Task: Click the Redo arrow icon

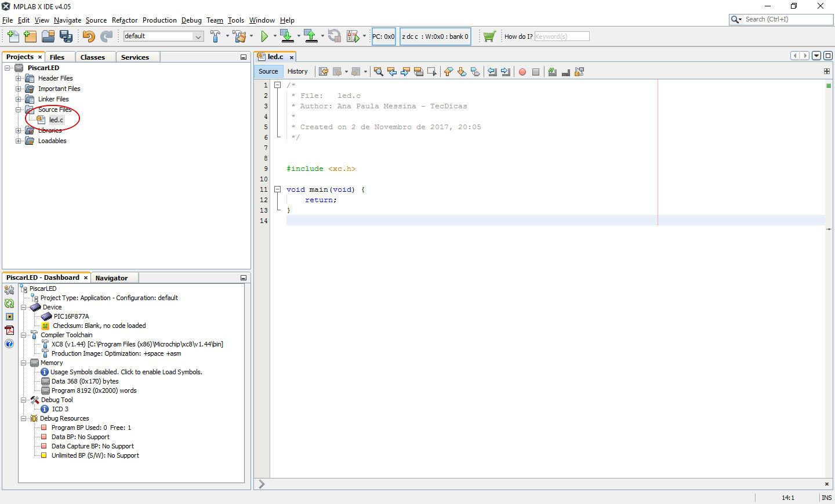Action: [x=106, y=36]
